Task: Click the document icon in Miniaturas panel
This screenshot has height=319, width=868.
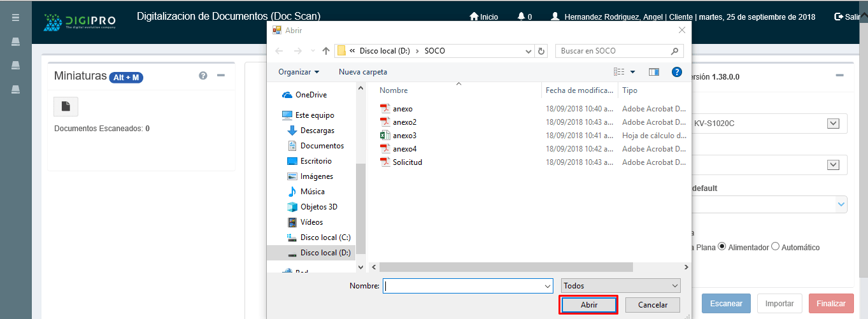Action: (66, 106)
